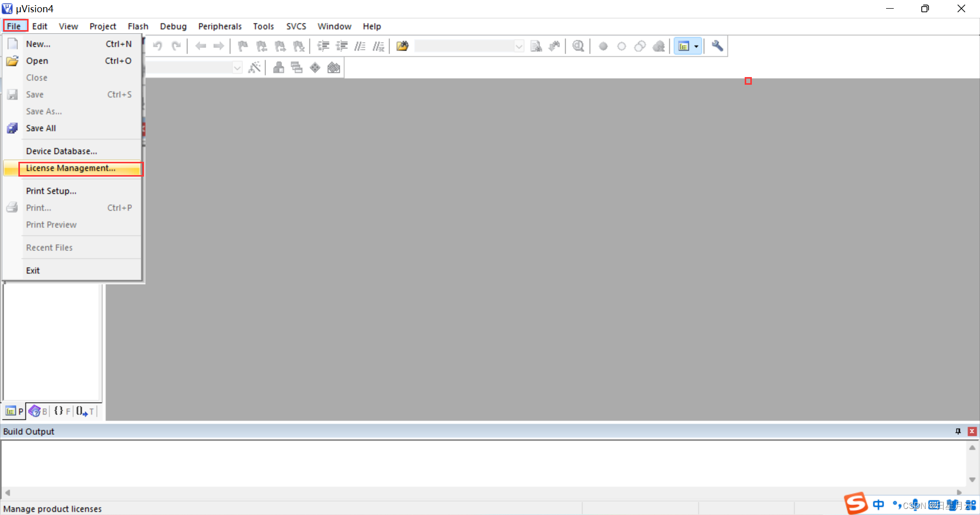Open the Project menu
This screenshot has height=515, width=980.
(x=103, y=26)
